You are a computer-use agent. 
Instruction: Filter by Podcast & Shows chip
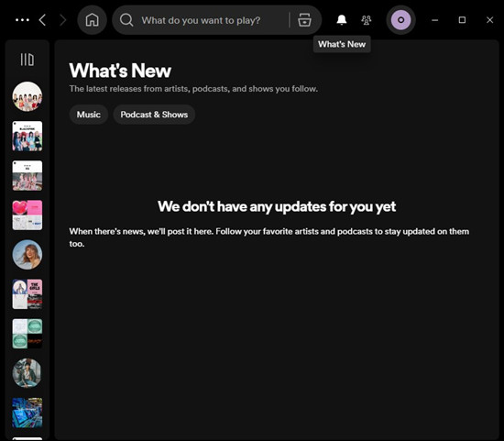[154, 115]
